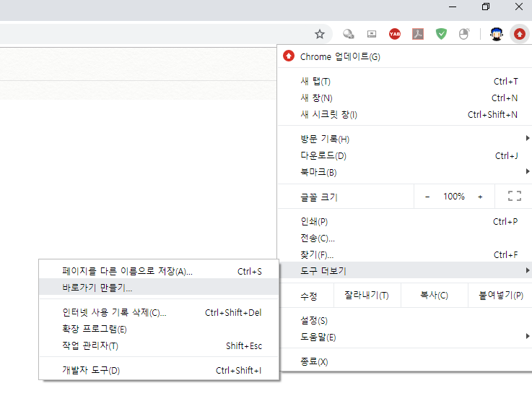Open 찾기(F)... find in page

(404, 255)
